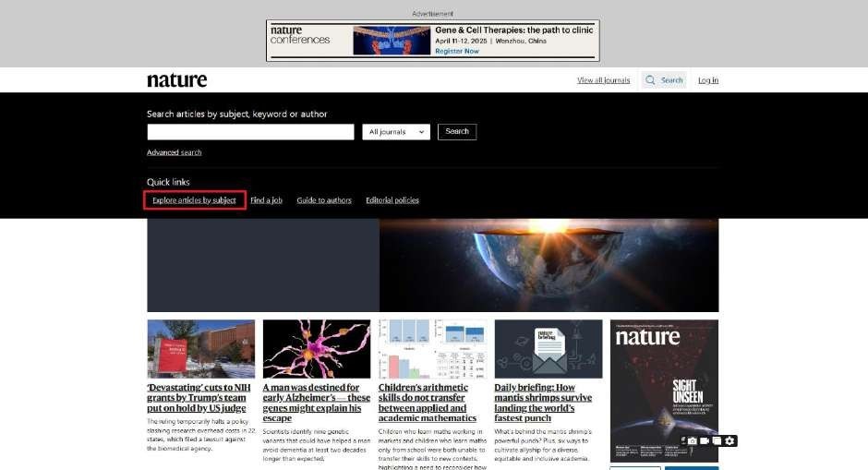Open the settings gear in floating toolbar
The image size is (868, 470).
(x=729, y=441)
